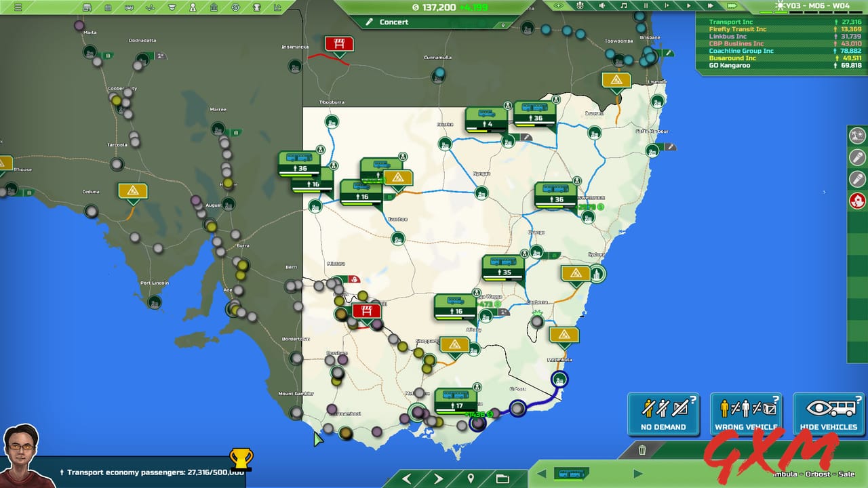Viewport: 868px width, 488px height.
Task: Activate fast-forward speed
Action: [710, 5]
